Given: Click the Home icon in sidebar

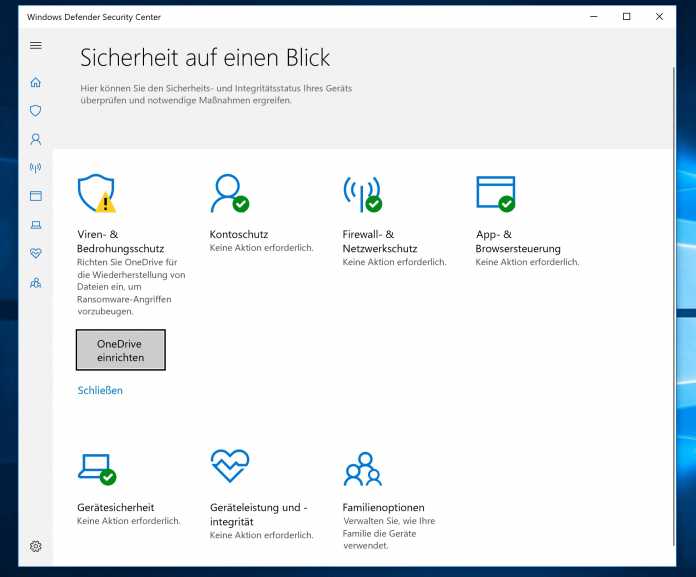Looking at the screenshot, I should tap(36, 83).
